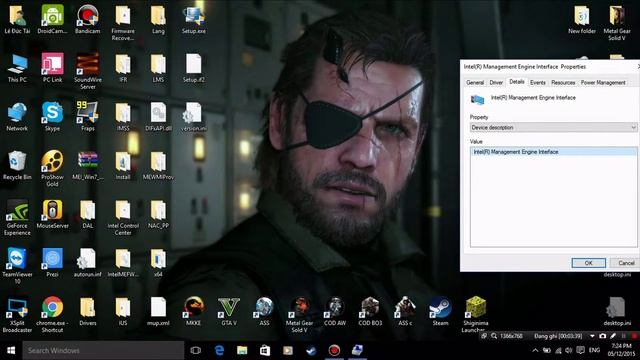This screenshot has width=640, height=360.
Task: Open the Bandicam recording taskbar button
Action: tap(334, 350)
